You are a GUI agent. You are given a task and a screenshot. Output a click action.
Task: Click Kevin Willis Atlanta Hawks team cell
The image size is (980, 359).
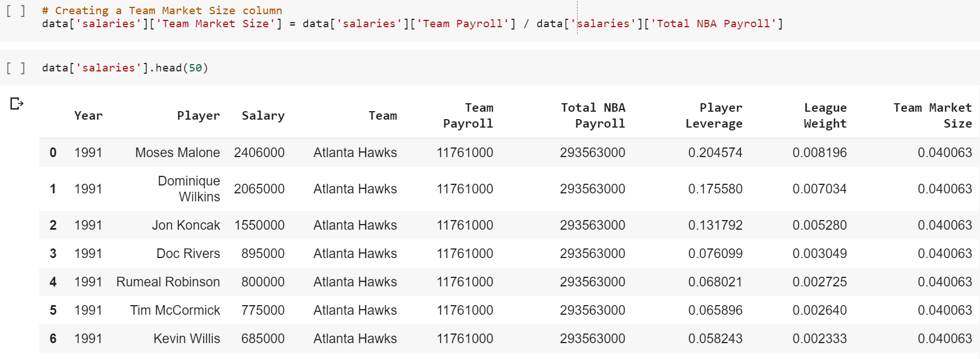coord(355,339)
